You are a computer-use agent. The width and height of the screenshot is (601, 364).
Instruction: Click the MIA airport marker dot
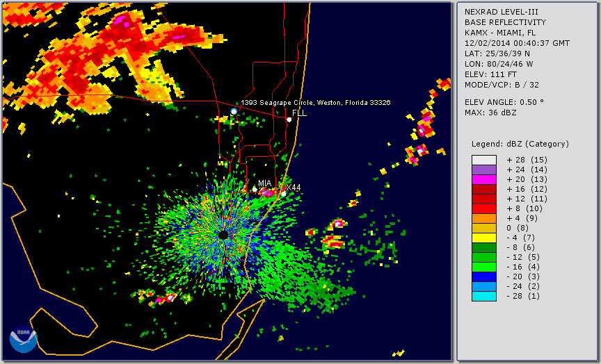point(255,190)
